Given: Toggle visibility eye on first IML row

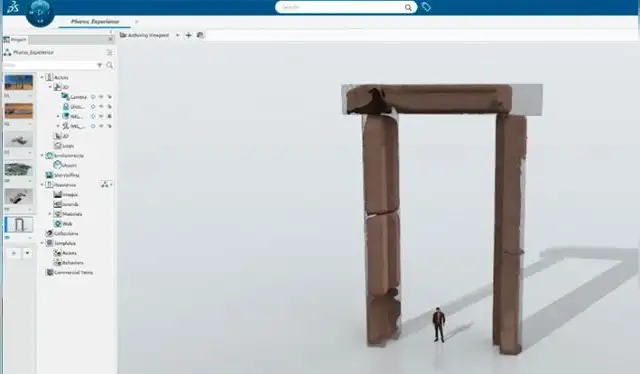Looking at the screenshot, I should [101, 116].
